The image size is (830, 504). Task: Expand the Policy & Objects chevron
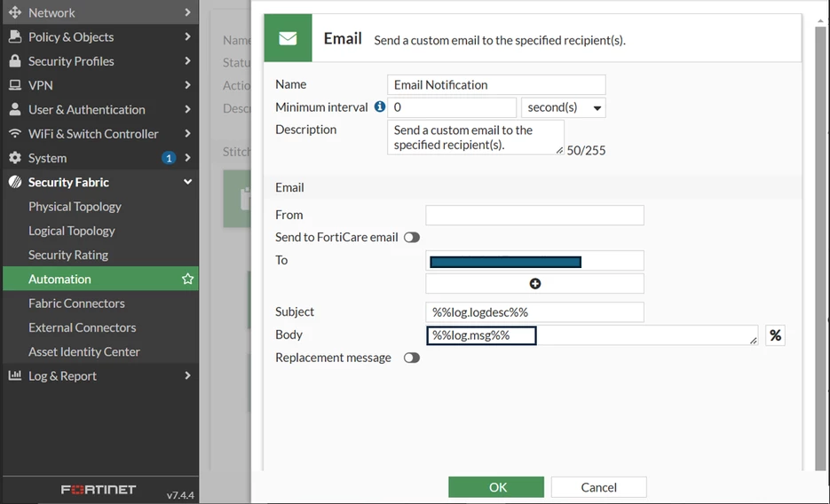[x=187, y=36]
